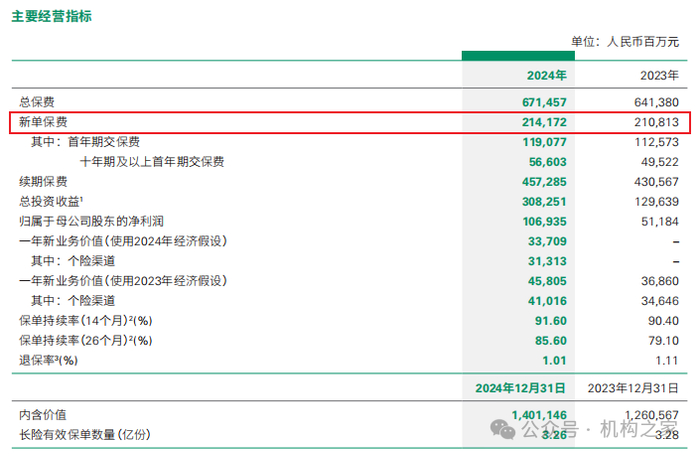Click the value 1,401,146
This screenshot has height=457, width=700.
539,415
